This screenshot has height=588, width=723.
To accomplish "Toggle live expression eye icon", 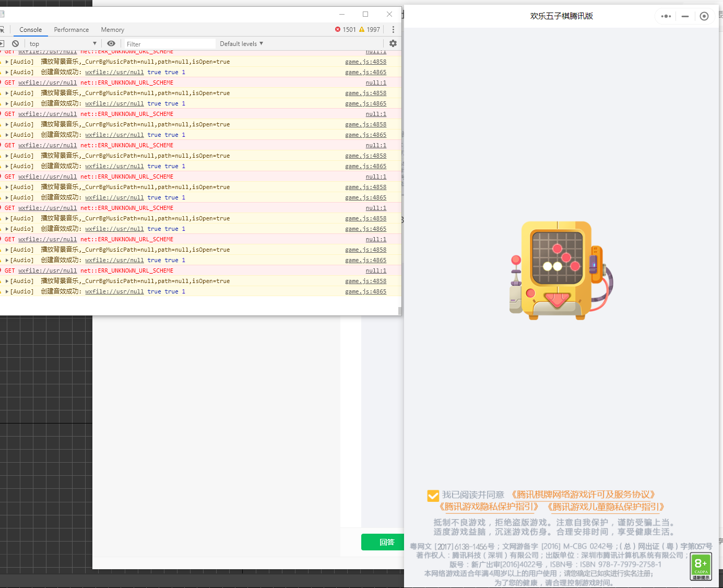I will [x=111, y=44].
